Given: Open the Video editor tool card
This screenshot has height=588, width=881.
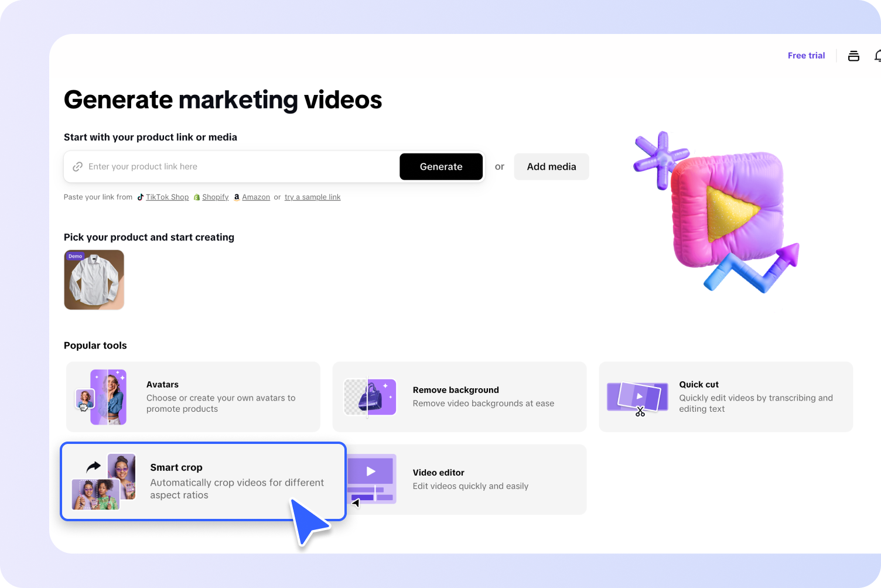Looking at the screenshot, I should [469, 479].
